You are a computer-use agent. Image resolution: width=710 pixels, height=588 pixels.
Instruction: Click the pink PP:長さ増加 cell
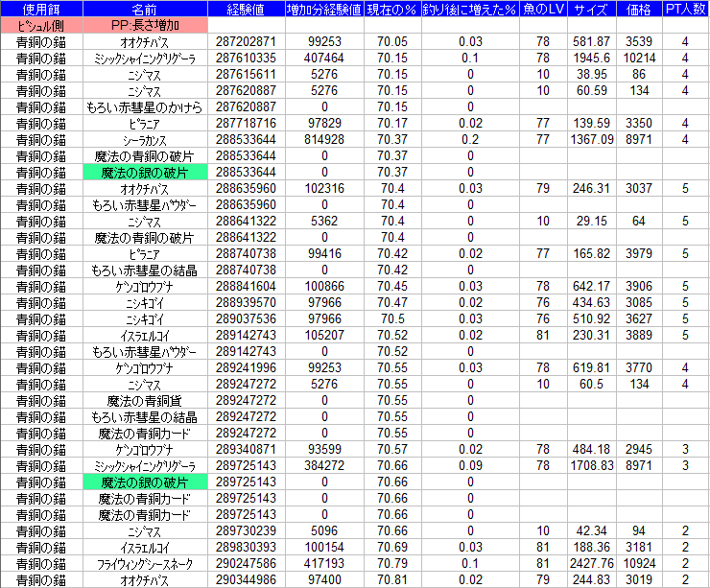tap(143, 26)
